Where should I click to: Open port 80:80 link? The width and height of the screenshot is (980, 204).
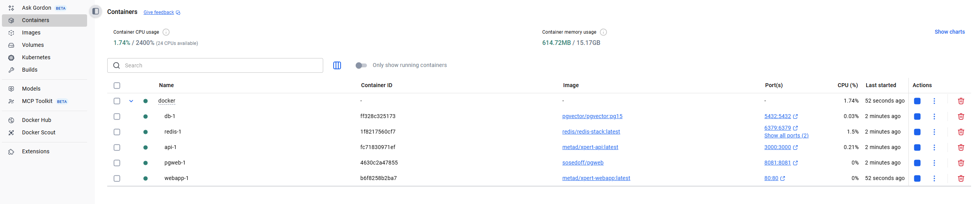coord(774,178)
